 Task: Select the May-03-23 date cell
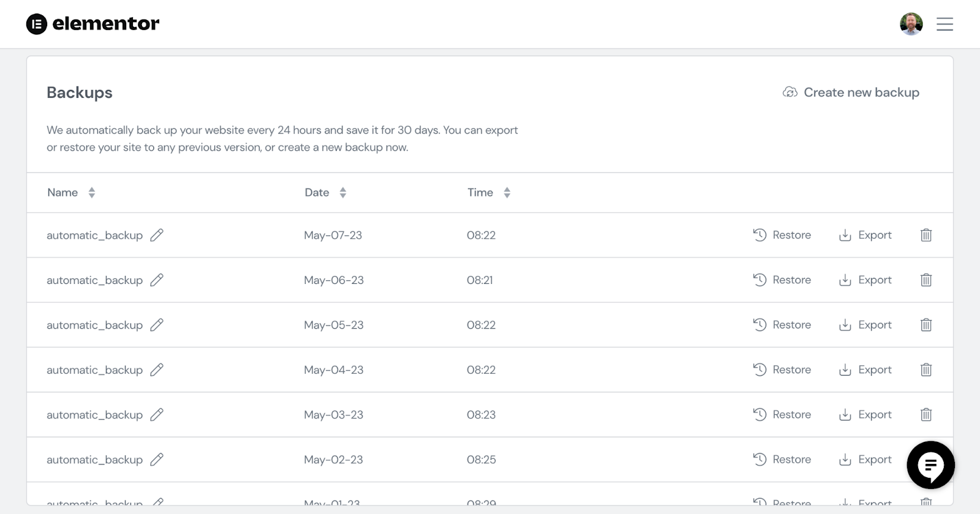point(333,414)
